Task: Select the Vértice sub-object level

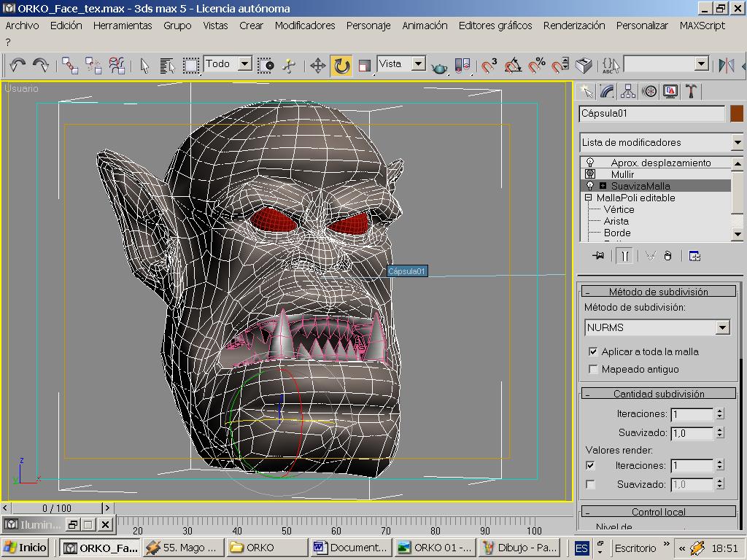Action: point(619,209)
